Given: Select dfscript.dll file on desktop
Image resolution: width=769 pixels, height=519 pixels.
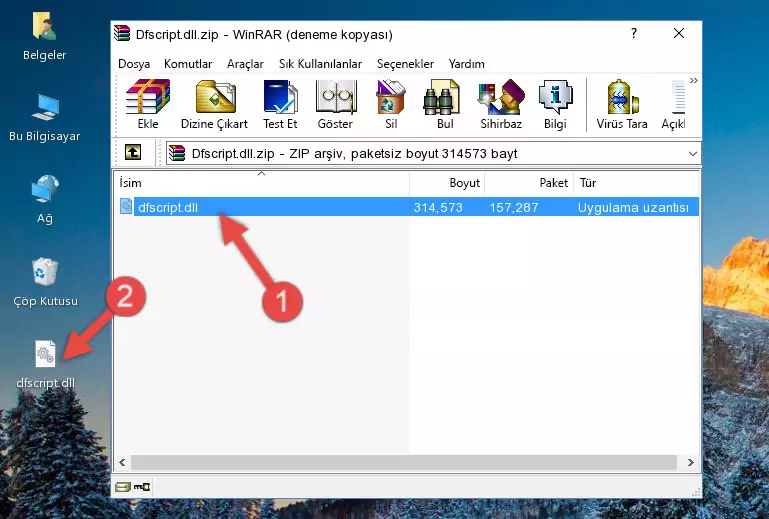Looking at the screenshot, I should pyautogui.click(x=45, y=364).
